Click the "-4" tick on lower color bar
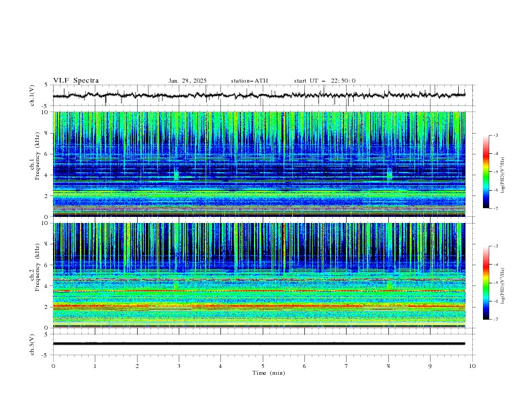Screen dimensions: 532x411 pyautogui.click(x=495, y=265)
